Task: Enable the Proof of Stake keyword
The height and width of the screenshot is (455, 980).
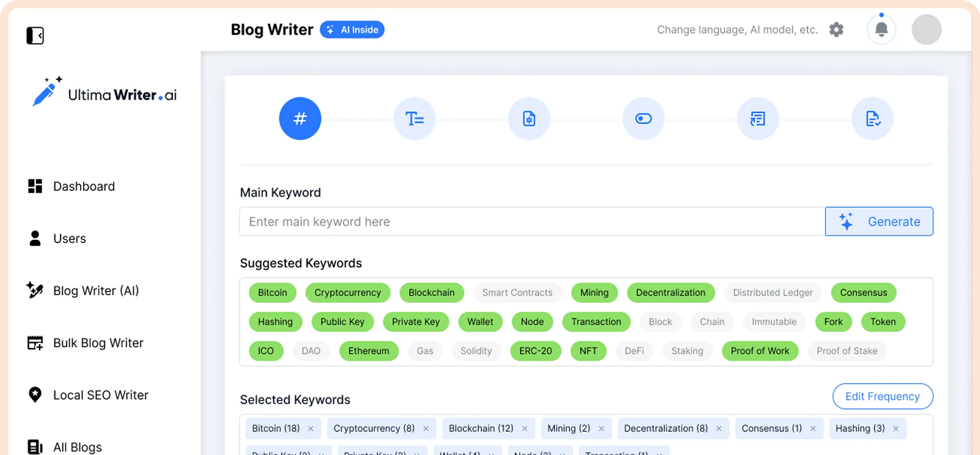Action: [847, 351]
